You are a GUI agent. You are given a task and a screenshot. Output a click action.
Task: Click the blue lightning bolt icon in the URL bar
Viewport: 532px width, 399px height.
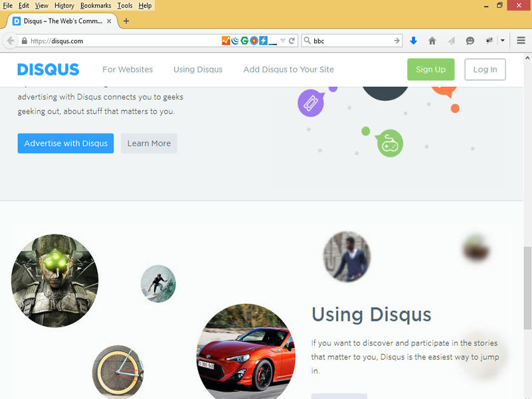click(x=263, y=40)
